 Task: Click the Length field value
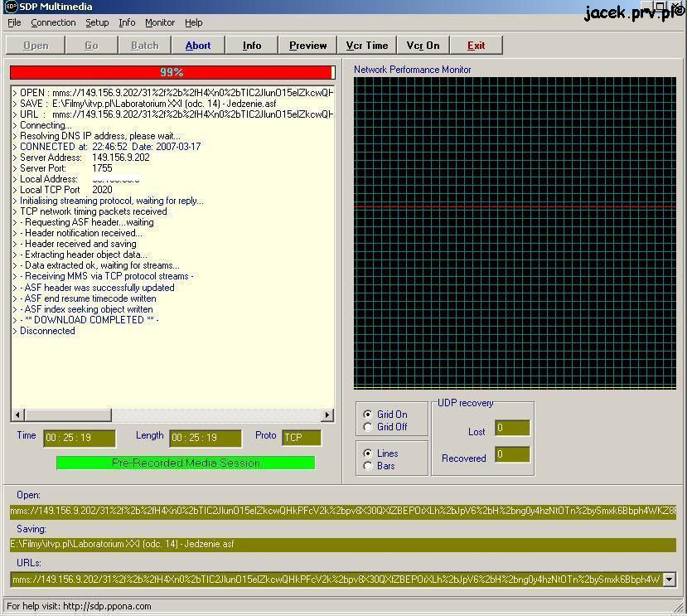point(205,438)
